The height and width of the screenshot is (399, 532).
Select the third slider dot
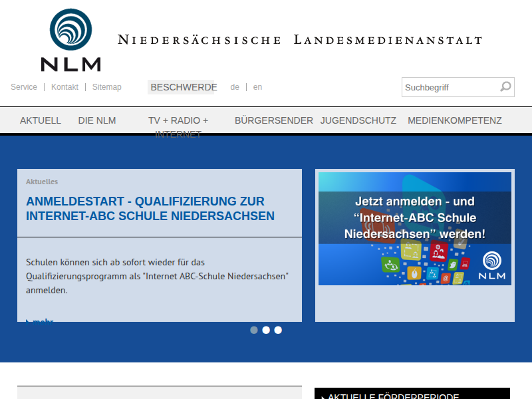[278, 330]
